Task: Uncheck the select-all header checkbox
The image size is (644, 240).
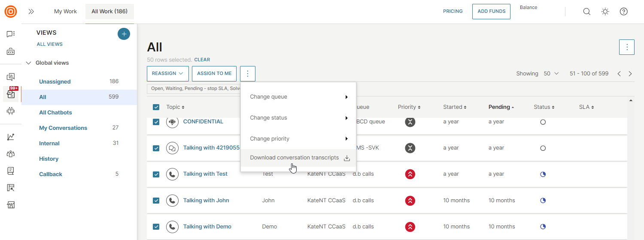Action: point(156,107)
